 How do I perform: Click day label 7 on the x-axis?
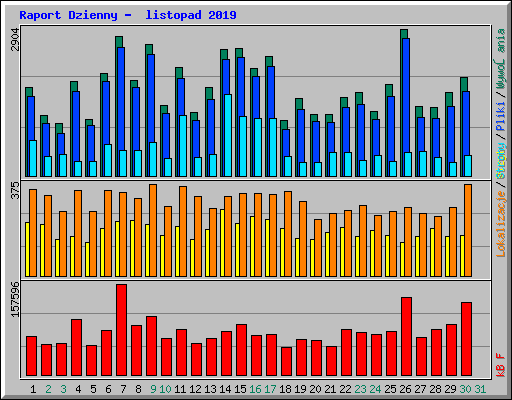(123, 389)
